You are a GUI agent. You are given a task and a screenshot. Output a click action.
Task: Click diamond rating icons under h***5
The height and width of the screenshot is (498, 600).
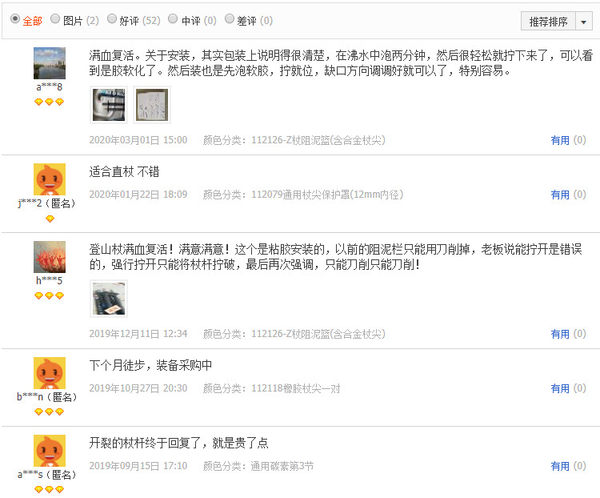coord(49,296)
